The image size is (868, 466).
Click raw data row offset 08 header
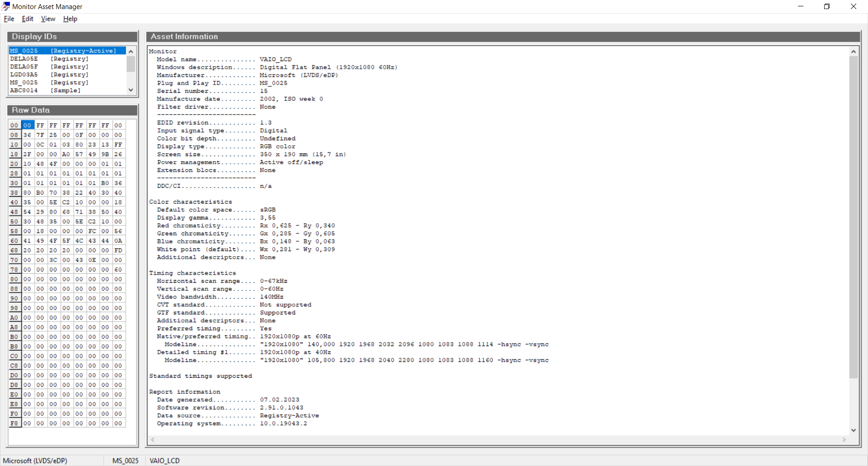14,135
